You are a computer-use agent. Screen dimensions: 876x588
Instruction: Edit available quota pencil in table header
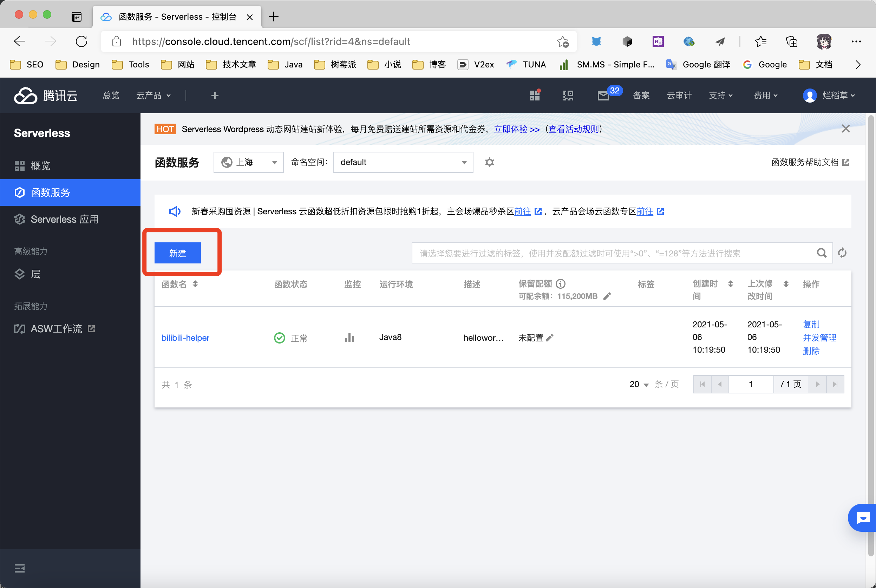607,296
